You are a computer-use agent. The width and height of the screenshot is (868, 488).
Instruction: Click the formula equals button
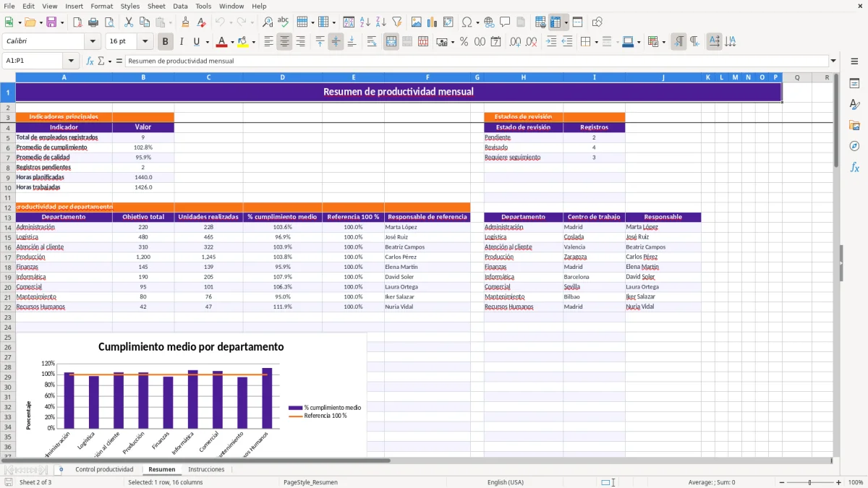[x=119, y=61]
